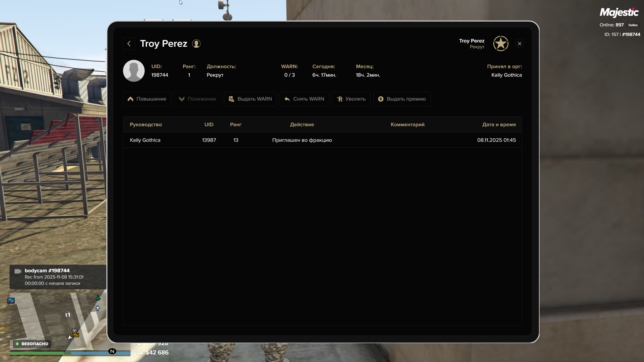Click the bodycam camera icon
The height and width of the screenshot is (362, 644).
pyautogui.click(x=18, y=271)
